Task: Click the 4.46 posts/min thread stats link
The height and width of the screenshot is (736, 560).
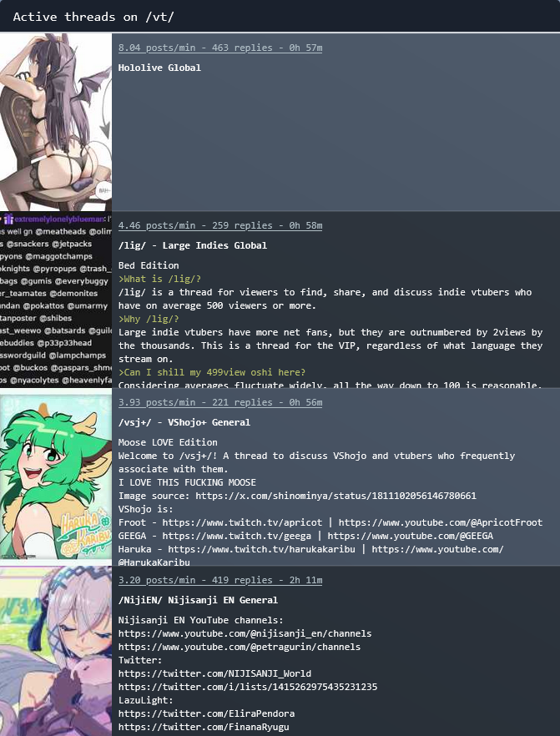Action: pyautogui.click(x=220, y=225)
